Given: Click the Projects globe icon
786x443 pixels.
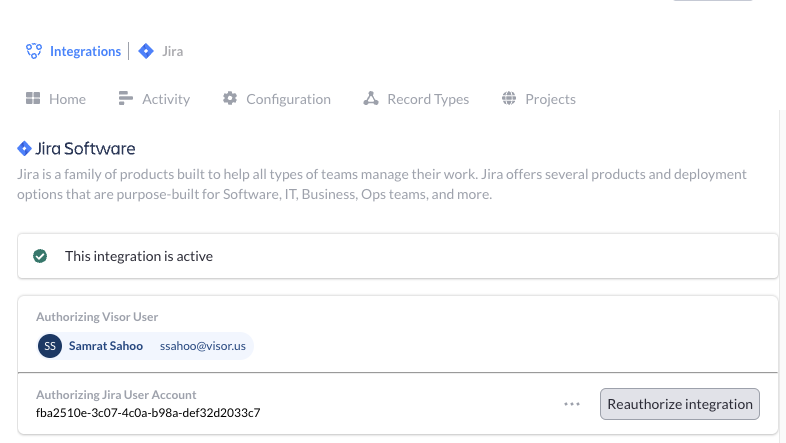Looking at the screenshot, I should point(509,98).
